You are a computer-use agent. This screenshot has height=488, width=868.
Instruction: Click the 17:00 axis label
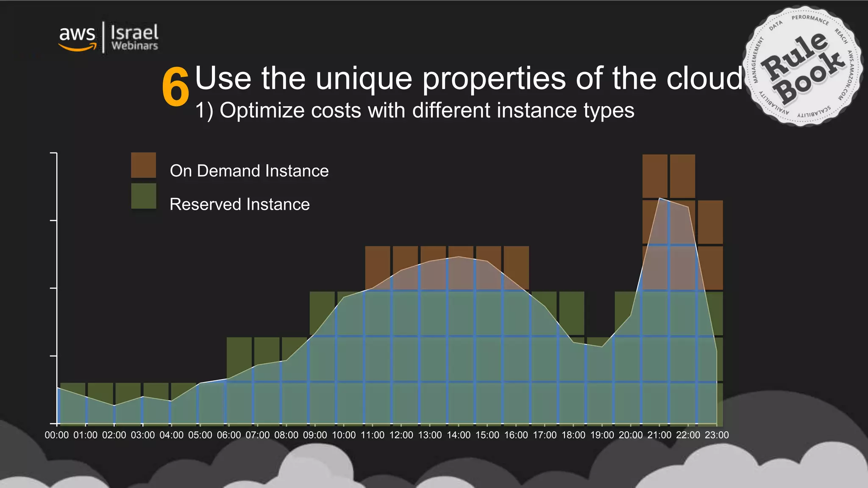[545, 435]
